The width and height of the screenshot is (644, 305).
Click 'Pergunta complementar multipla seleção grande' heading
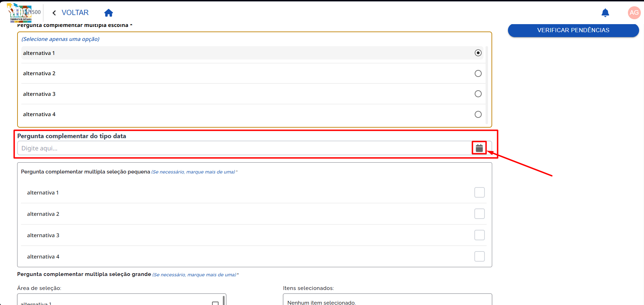84,274
